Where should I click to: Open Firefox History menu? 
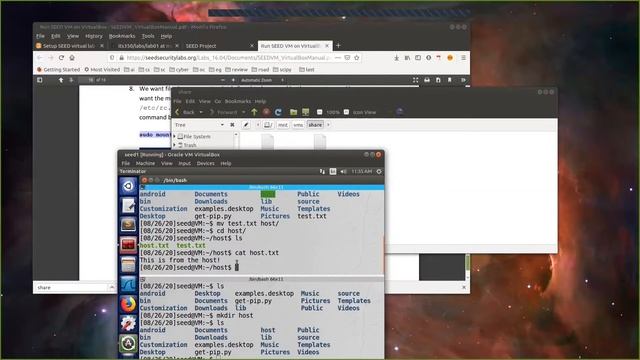(94, 36)
